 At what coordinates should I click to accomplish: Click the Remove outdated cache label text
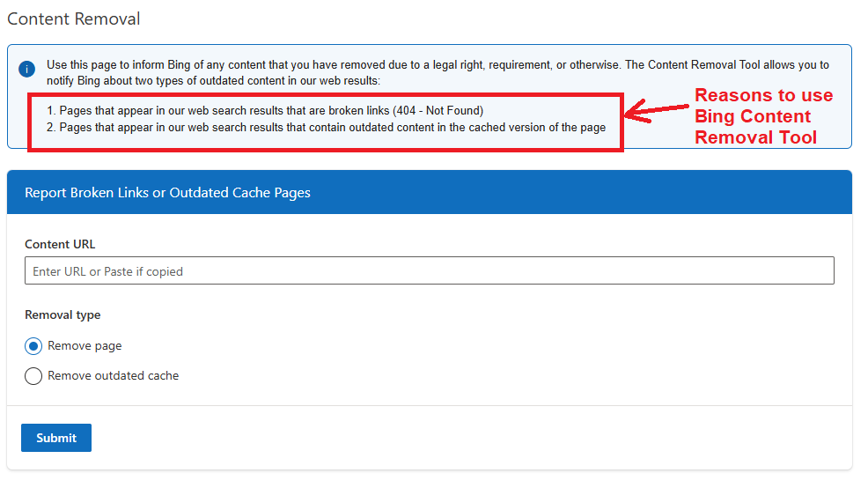113,376
